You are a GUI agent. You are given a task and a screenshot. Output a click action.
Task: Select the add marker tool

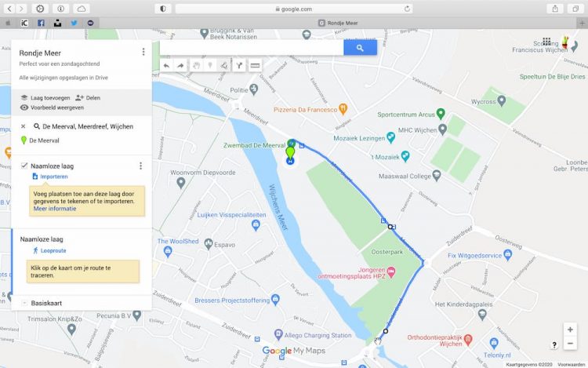coord(210,66)
